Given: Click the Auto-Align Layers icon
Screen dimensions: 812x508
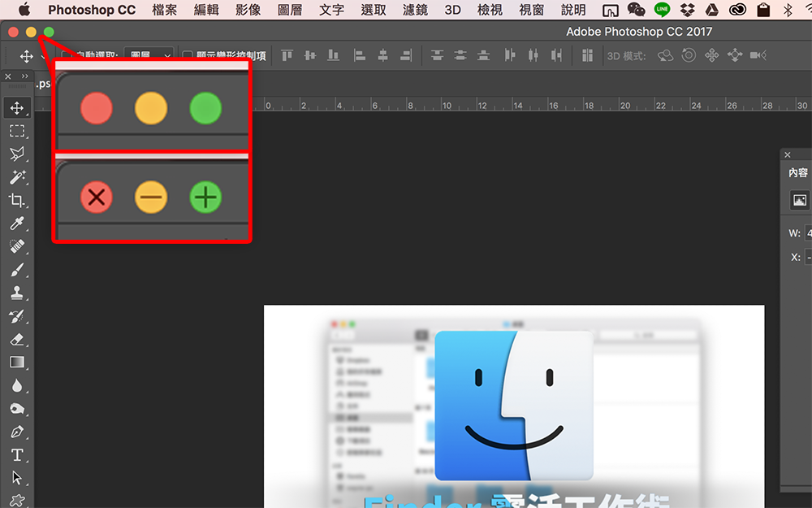Looking at the screenshot, I should click(x=587, y=55).
